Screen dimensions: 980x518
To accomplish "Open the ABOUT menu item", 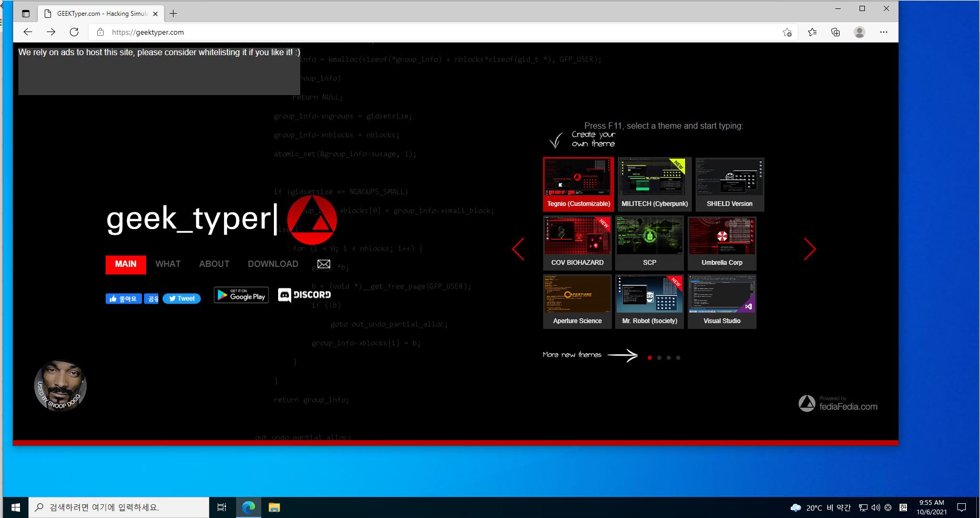I will coord(214,264).
